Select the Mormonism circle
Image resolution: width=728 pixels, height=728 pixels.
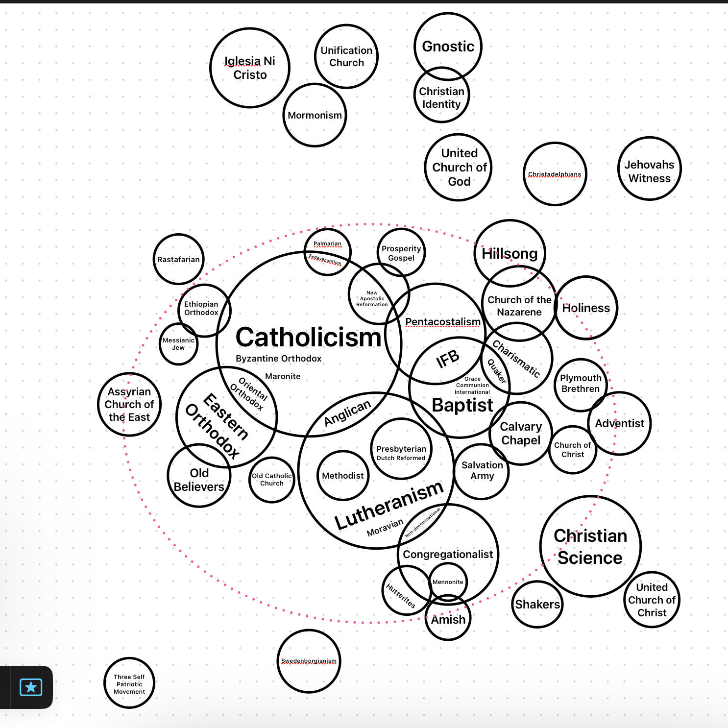tap(315, 115)
